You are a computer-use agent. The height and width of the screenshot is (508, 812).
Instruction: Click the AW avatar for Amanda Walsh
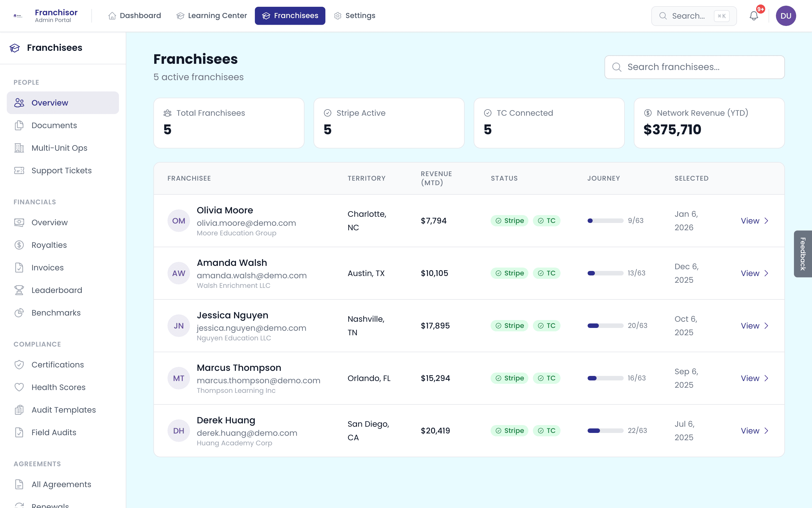178,273
